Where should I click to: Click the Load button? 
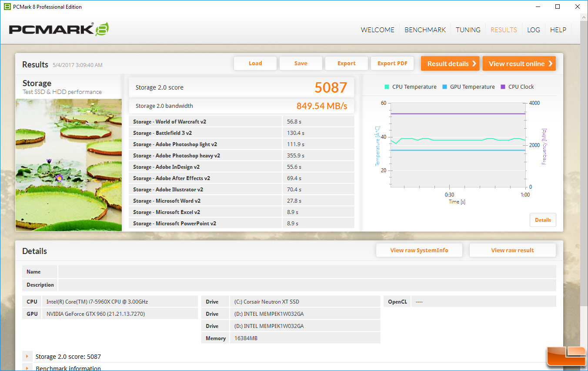[x=255, y=64]
